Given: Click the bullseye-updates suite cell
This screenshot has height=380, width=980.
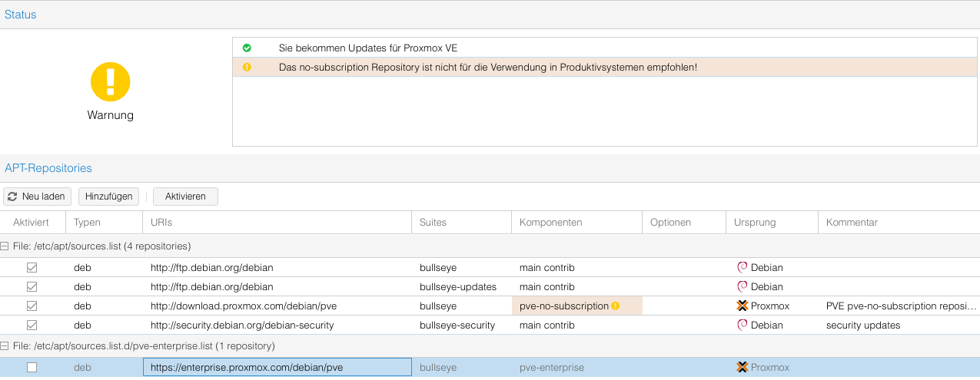Looking at the screenshot, I should click(x=461, y=286).
